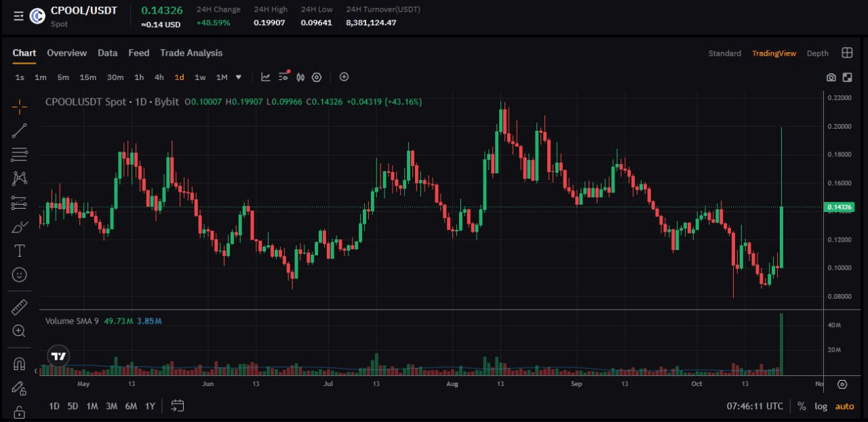Click the 0.14326 current price label

coord(840,207)
